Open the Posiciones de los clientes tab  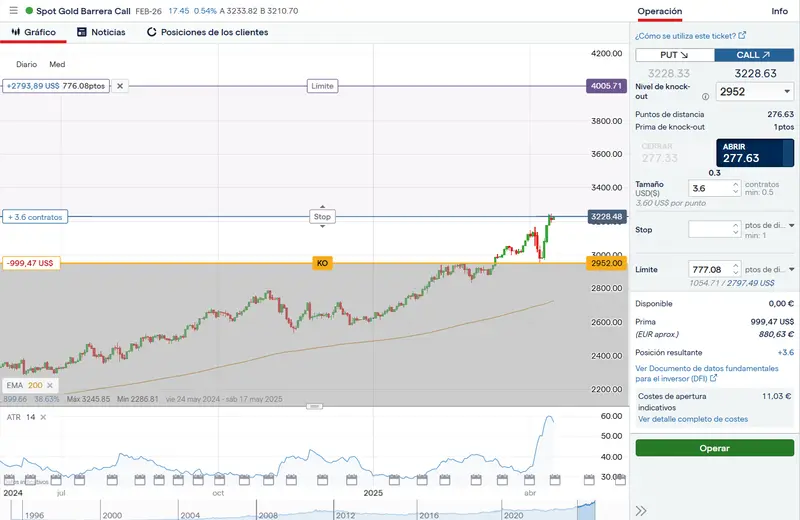click(207, 32)
